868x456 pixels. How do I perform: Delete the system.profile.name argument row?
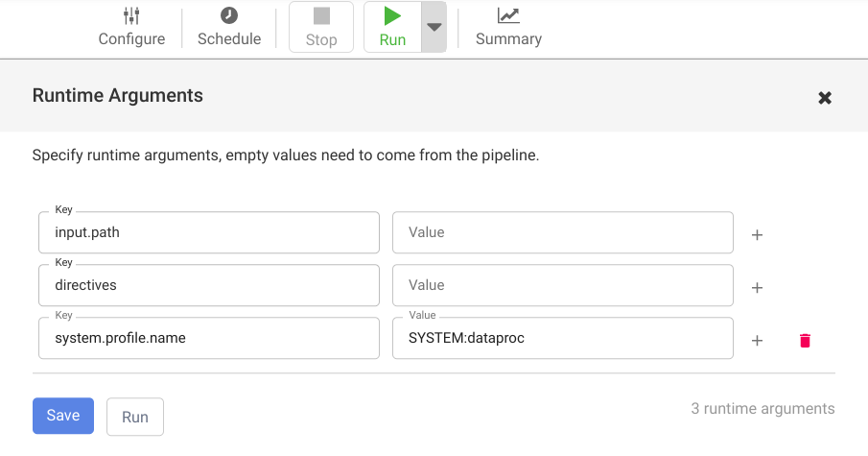tap(805, 340)
